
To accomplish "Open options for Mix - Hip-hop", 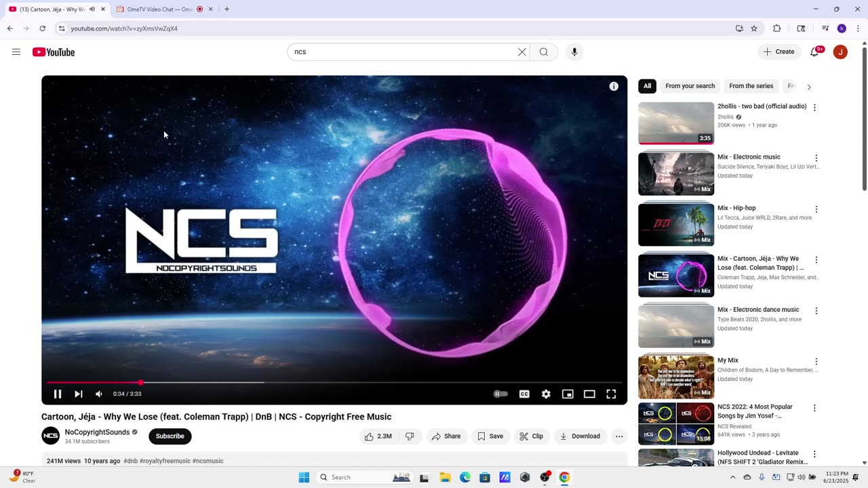I will pos(816,209).
